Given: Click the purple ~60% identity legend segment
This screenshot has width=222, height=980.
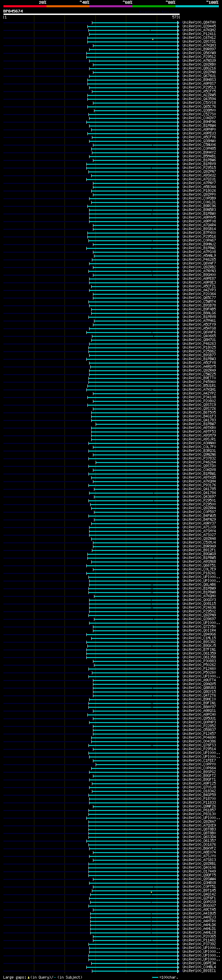Looking at the screenshot, I should click(111, 6).
